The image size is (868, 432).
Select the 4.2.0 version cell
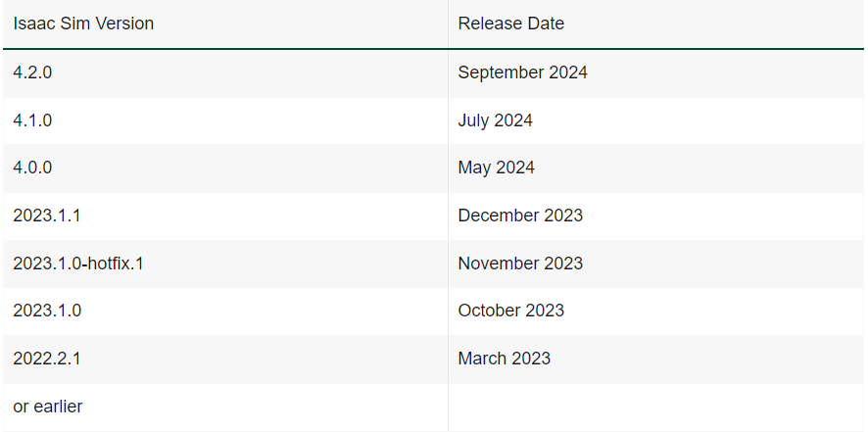pos(225,73)
